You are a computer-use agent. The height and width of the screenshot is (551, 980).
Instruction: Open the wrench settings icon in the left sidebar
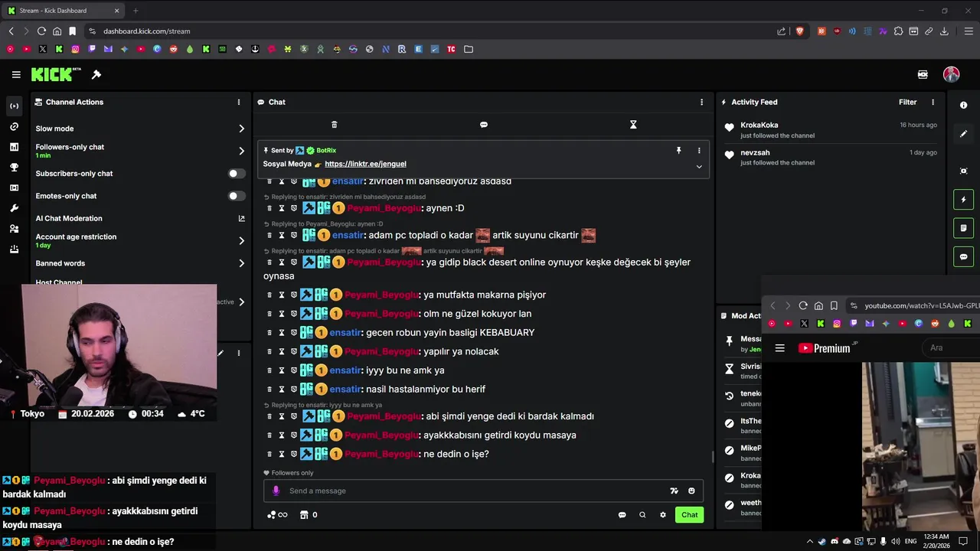(14, 208)
